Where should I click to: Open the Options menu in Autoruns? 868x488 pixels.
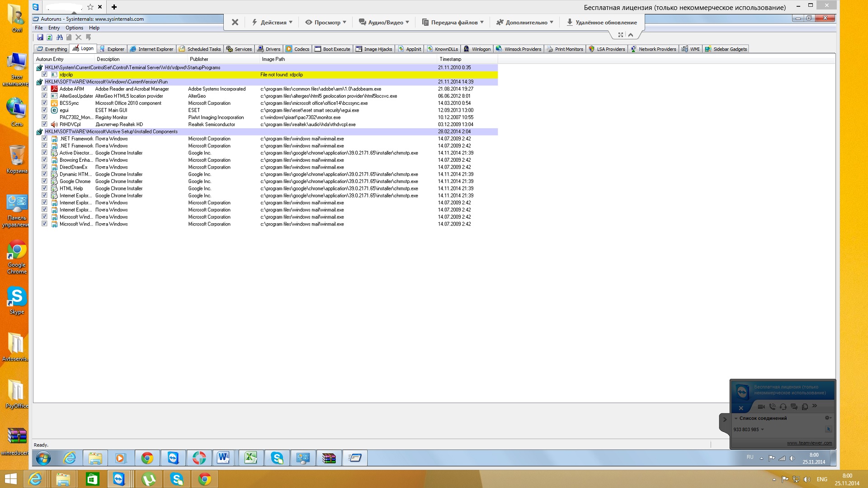pos(74,28)
